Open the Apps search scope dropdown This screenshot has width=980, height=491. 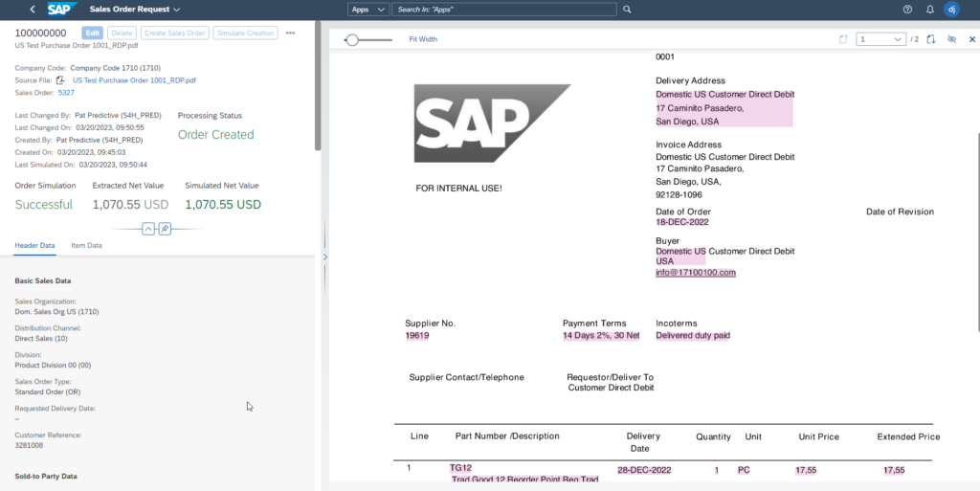tap(368, 10)
